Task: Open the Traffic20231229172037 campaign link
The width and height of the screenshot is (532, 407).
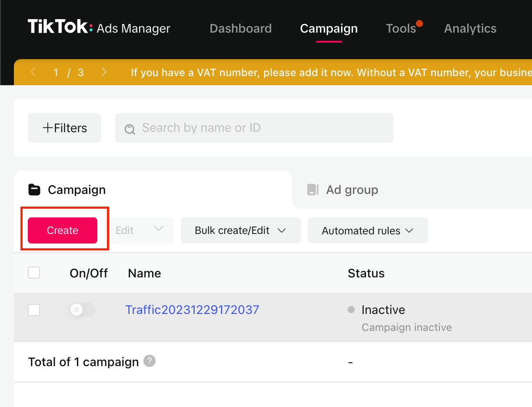Action: (192, 310)
